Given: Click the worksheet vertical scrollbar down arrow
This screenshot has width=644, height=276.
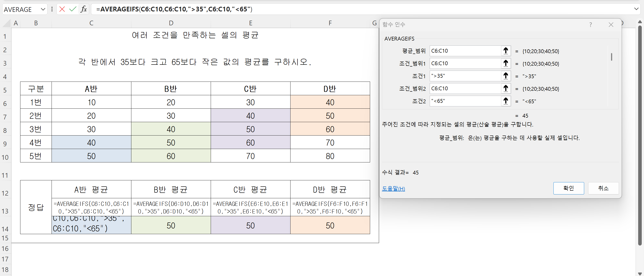Looking at the screenshot, I should [640, 273].
